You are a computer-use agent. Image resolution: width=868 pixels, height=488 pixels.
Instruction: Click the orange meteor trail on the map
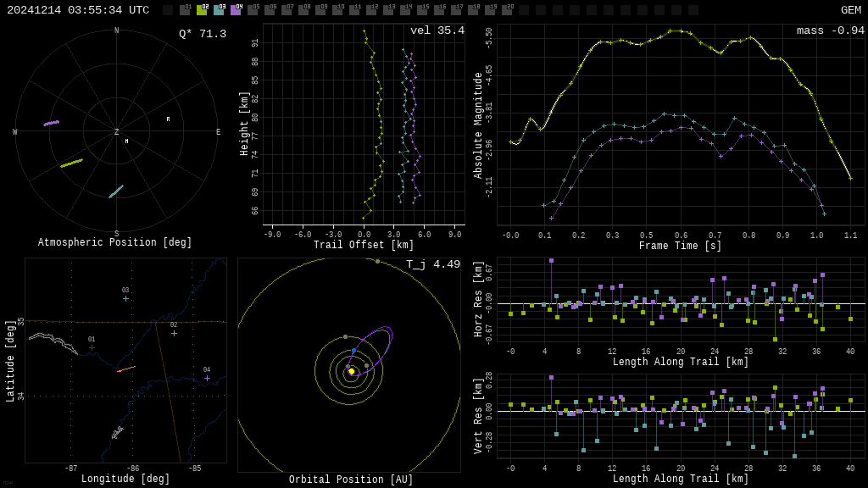click(126, 369)
